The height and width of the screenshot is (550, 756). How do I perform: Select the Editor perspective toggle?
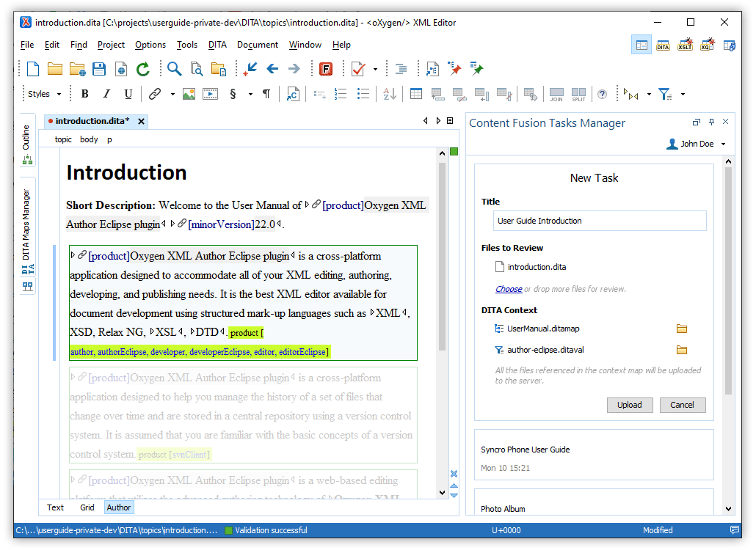tap(641, 45)
